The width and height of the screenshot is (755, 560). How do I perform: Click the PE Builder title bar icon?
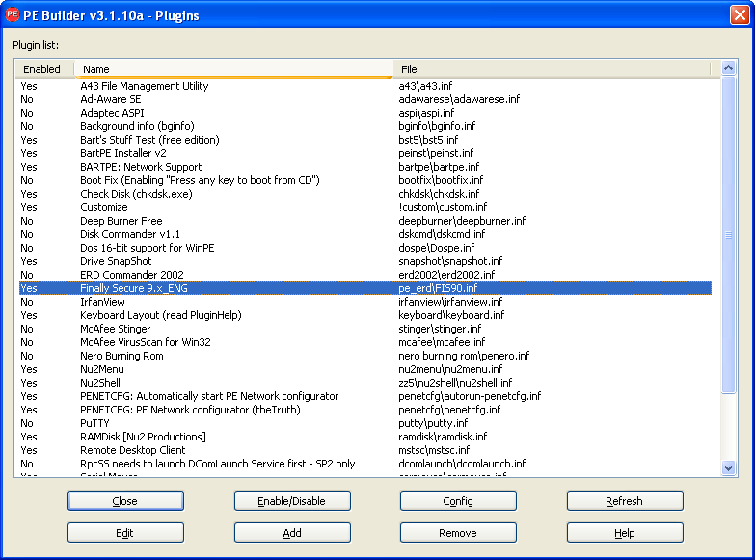[12, 14]
